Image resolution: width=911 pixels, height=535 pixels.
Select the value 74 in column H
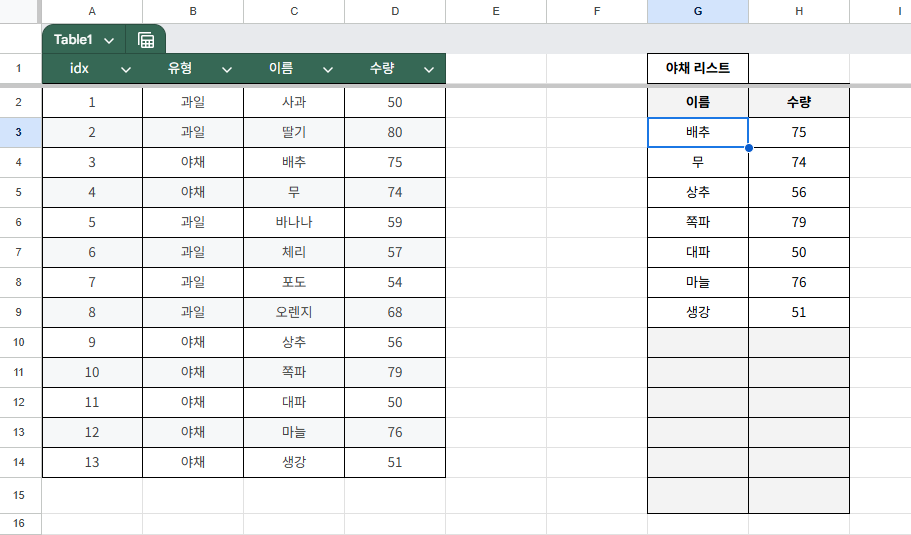click(799, 163)
